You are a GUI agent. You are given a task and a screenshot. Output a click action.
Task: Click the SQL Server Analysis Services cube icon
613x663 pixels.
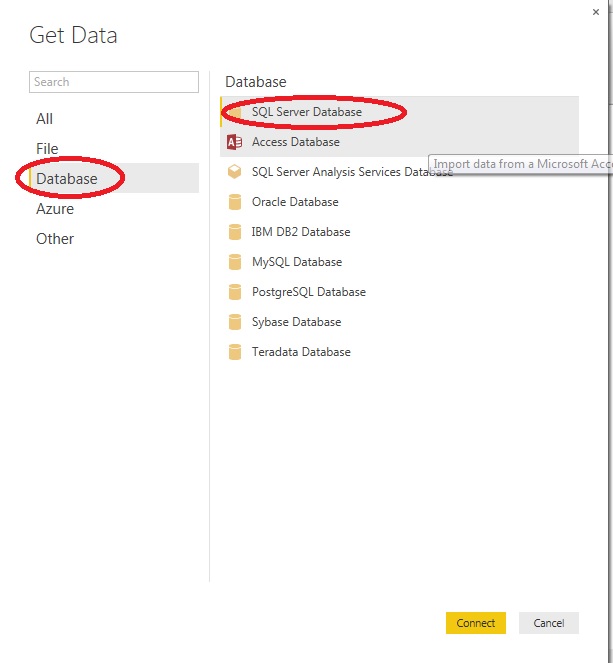(x=235, y=172)
